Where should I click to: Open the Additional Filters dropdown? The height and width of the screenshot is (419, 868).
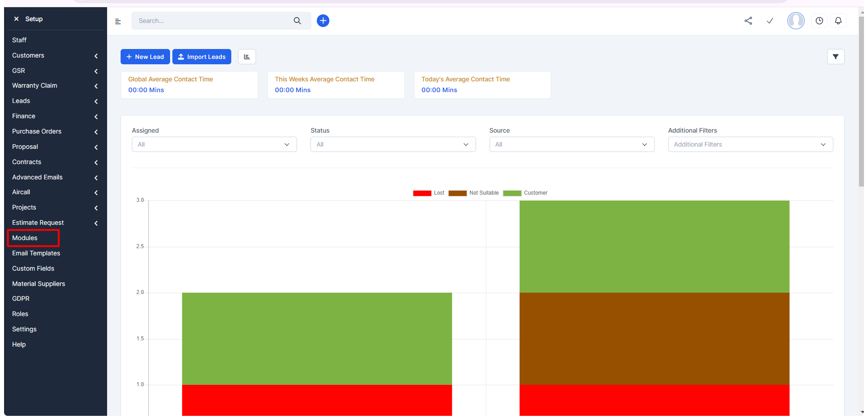[751, 144]
